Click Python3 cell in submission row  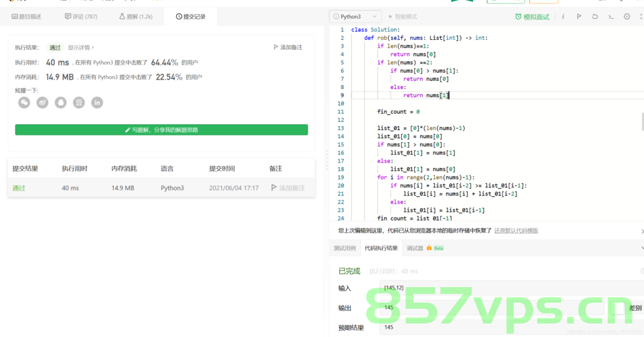tap(172, 188)
